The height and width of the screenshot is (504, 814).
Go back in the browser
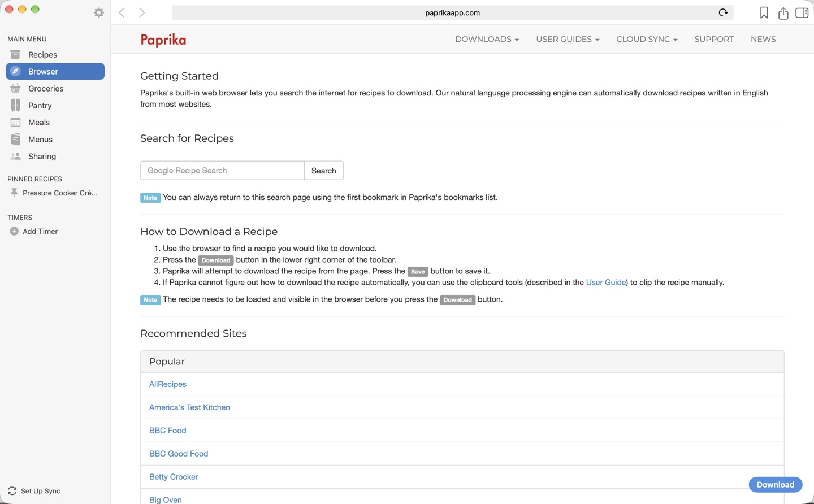(122, 12)
